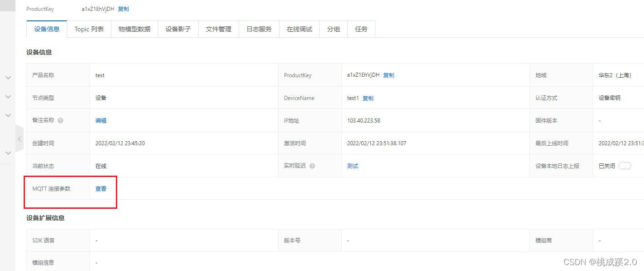The height and width of the screenshot is (271, 644).
Task: Toggle the 设备本地日志上报 switch
Action: click(625, 166)
